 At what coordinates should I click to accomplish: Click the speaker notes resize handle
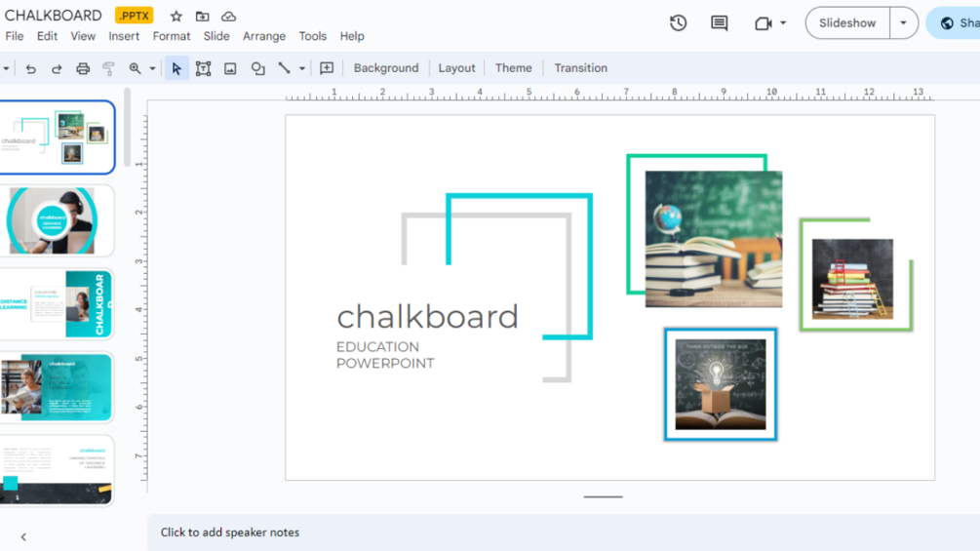[x=604, y=496]
